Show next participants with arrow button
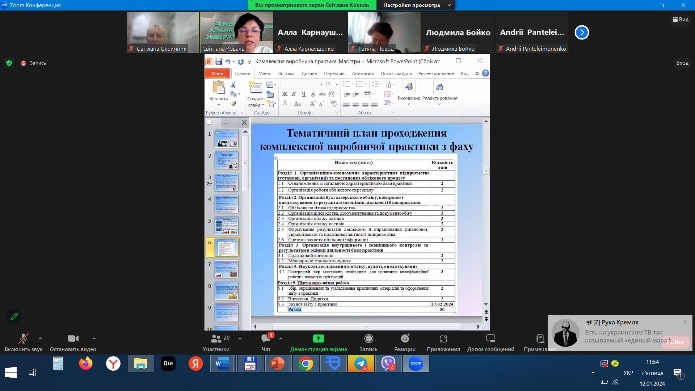This screenshot has width=695, height=391. pyautogui.click(x=582, y=32)
